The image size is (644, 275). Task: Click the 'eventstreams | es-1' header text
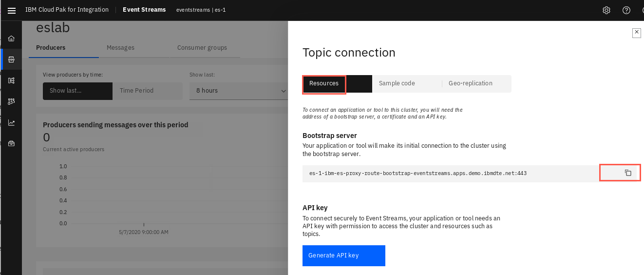point(201,10)
